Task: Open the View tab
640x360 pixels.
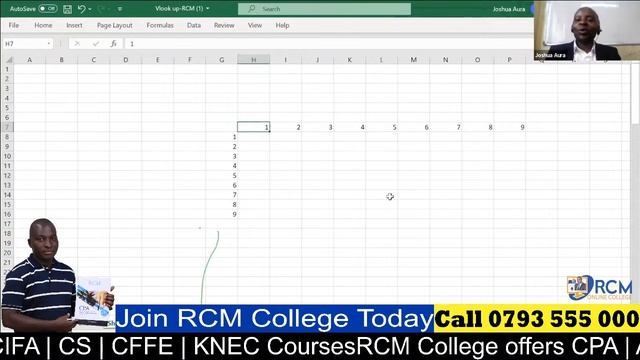Action: [x=255, y=25]
